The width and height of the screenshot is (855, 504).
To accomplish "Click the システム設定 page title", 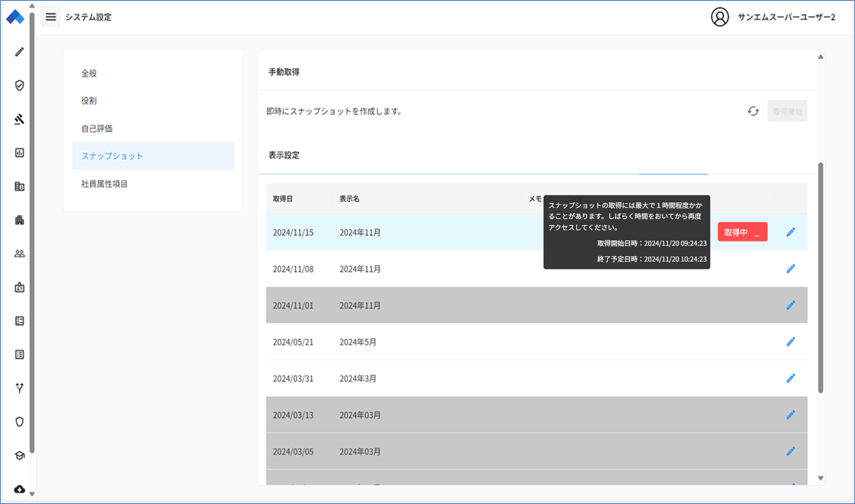I will pyautogui.click(x=88, y=17).
